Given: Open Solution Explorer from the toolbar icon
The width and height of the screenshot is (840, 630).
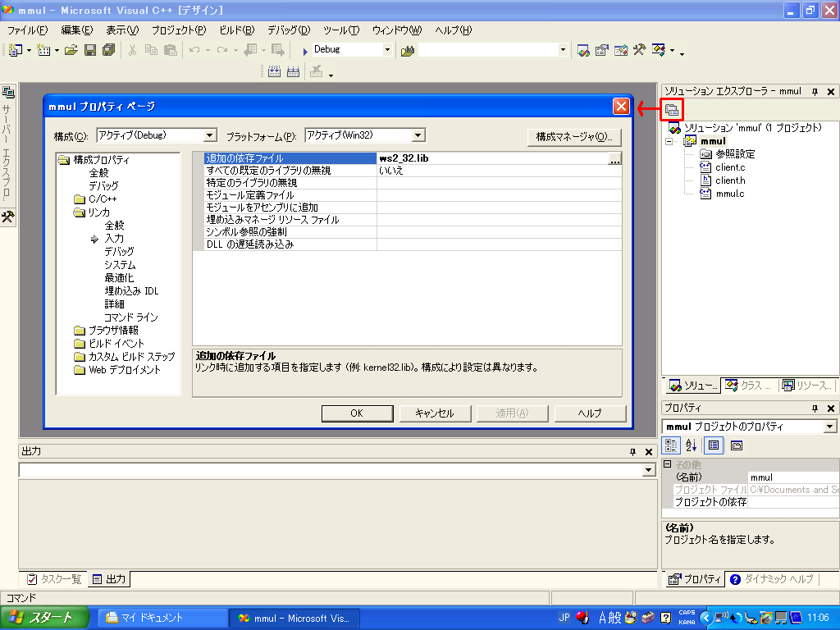Looking at the screenshot, I should tap(583, 50).
